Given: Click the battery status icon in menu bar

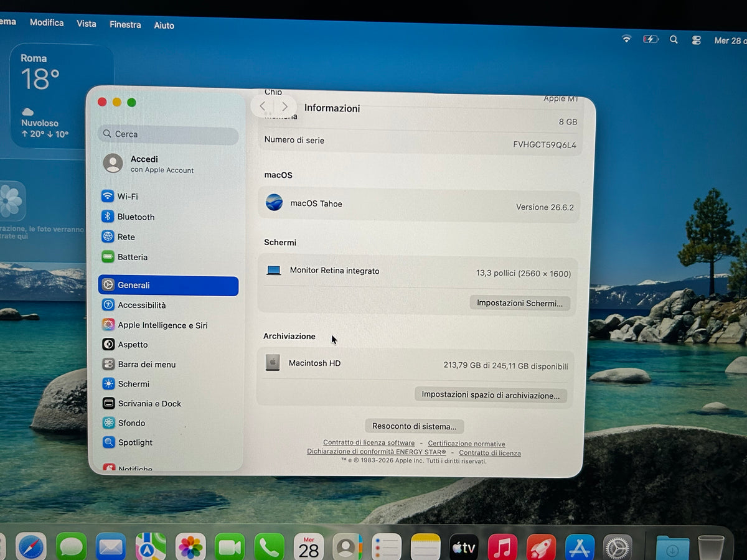Looking at the screenshot, I should [650, 39].
